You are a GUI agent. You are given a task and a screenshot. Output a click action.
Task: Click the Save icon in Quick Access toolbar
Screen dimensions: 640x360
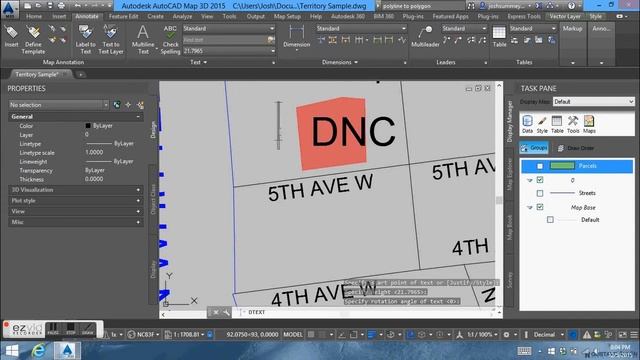tap(50, 6)
